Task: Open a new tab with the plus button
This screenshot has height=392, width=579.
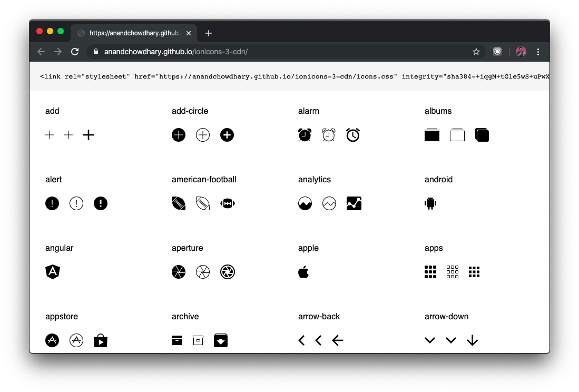Action: click(209, 33)
